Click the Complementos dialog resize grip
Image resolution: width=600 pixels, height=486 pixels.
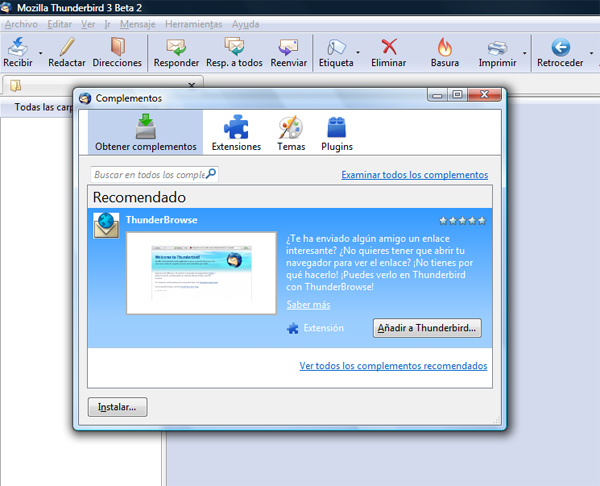[x=497, y=420]
